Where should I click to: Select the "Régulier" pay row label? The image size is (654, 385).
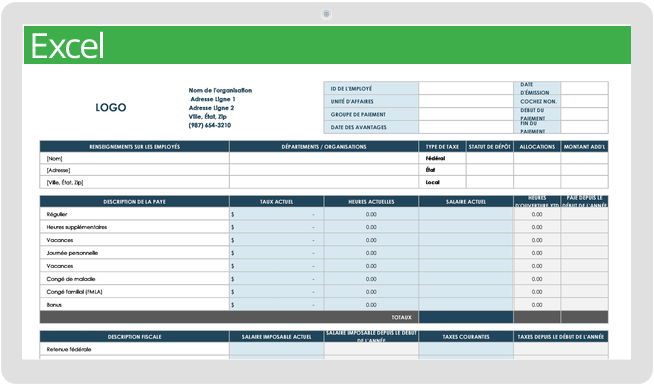(57, 214)
